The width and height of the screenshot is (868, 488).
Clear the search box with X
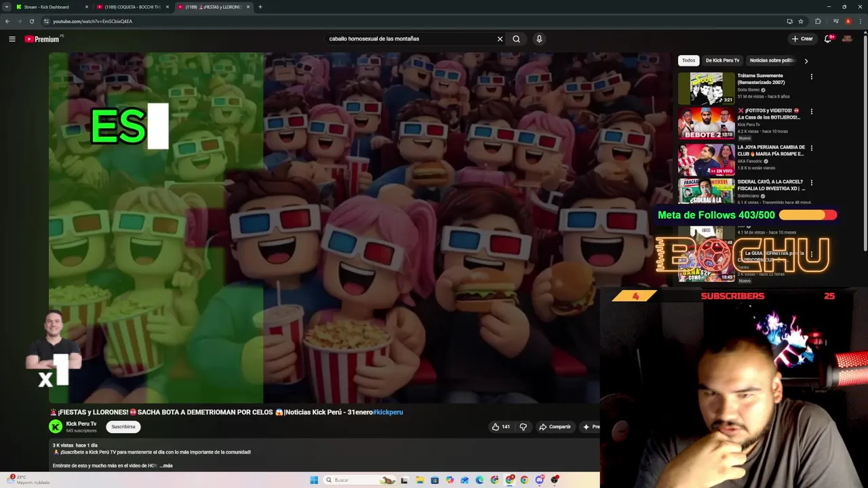point(500,39)
